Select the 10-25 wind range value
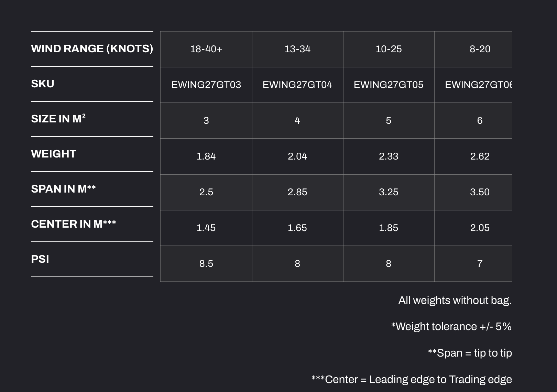This screenshot has width=557, height=392. 389,49
